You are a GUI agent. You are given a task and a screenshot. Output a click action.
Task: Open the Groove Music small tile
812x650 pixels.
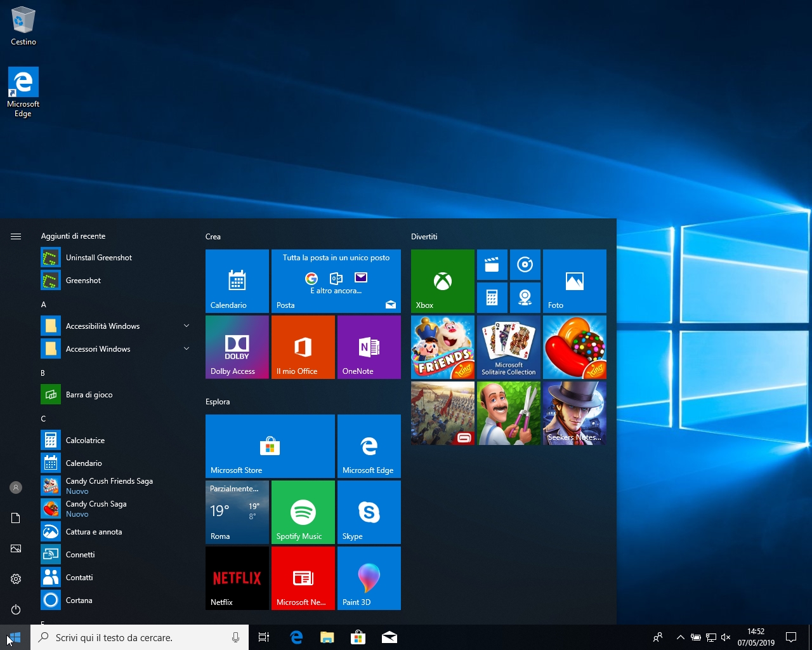[525, 265]
